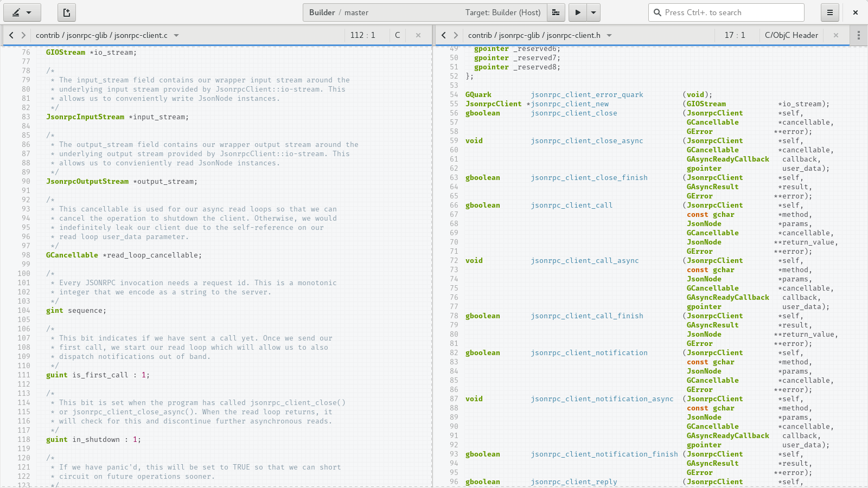Click 'gint sequence;' on line 104
Viewport: 868px width, 488px height.
click(76, 310)
